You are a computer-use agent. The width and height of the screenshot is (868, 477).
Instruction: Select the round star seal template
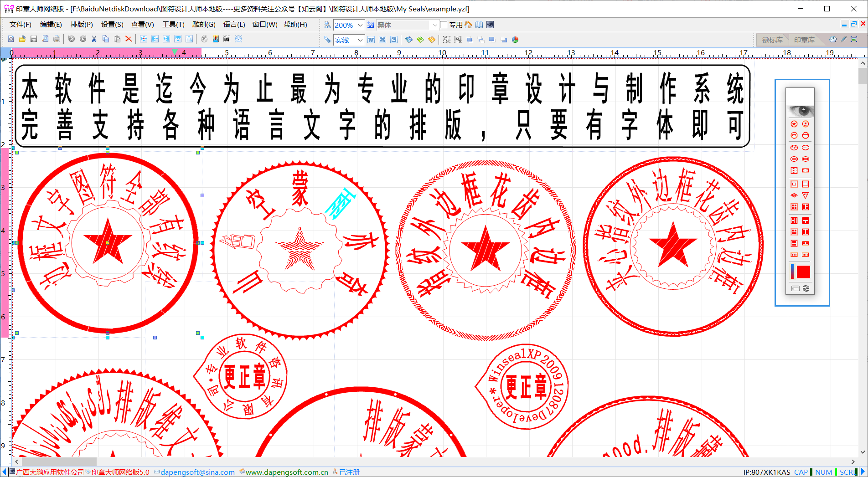pyautogui.click(x=794, y=124)
